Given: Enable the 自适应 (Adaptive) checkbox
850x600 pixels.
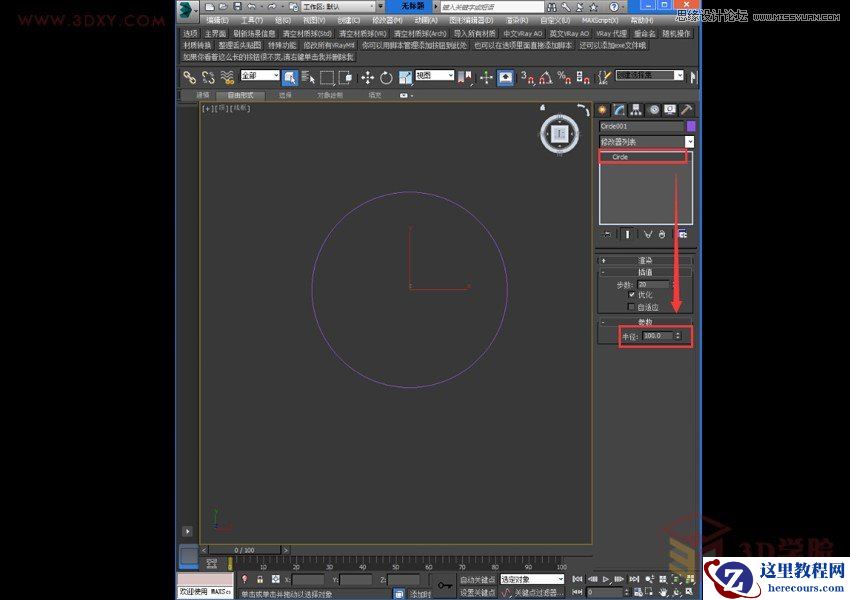Looking at the screenshot, I should [631, 307].
